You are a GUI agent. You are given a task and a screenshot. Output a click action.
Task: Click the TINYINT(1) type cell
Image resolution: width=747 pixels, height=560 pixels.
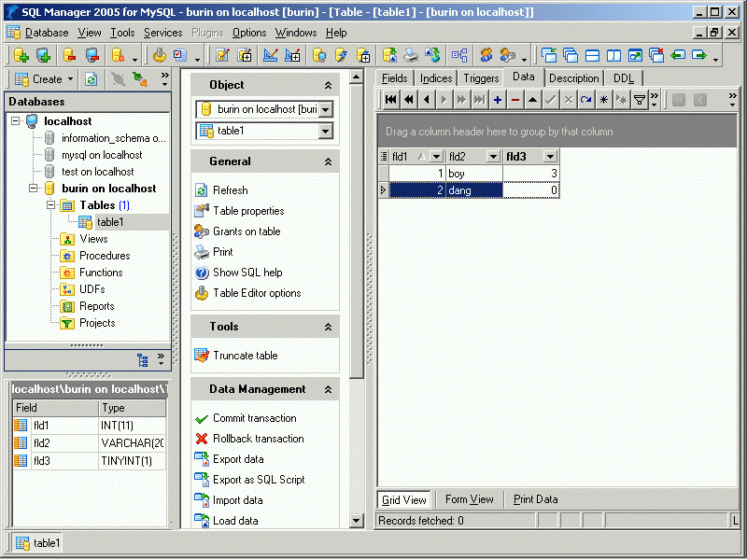132,461
